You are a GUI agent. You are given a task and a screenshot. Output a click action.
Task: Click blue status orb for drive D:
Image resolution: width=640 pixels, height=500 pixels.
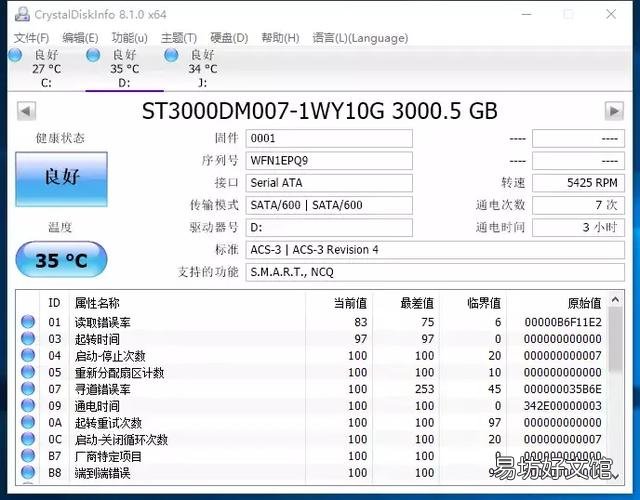pos(93,55)
